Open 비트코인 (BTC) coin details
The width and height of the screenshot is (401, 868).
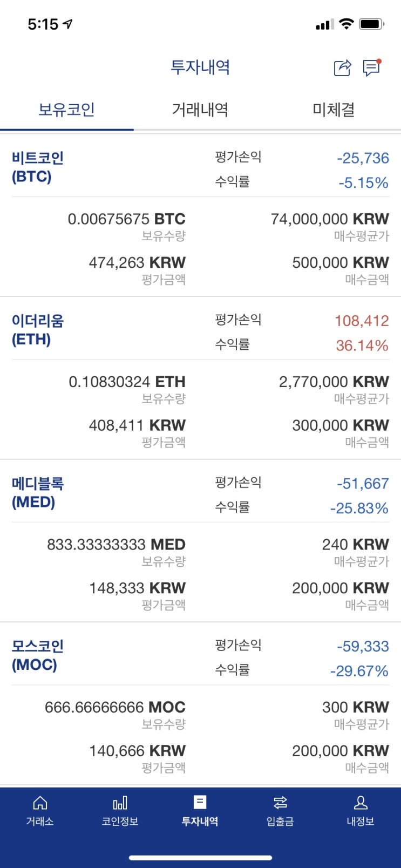coord(38,167)
